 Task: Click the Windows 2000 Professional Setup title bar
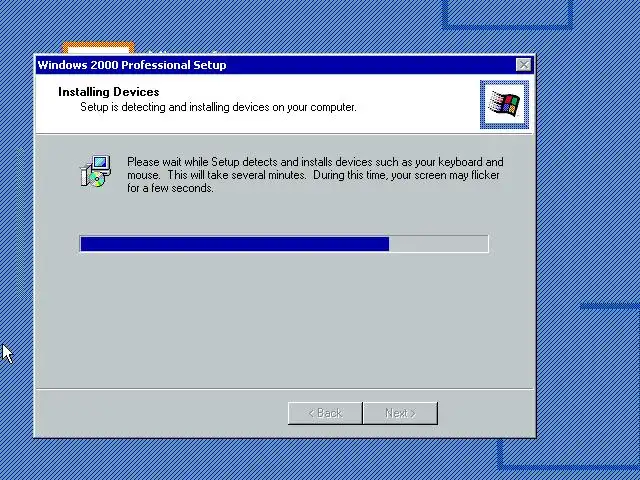pos(284,65)
